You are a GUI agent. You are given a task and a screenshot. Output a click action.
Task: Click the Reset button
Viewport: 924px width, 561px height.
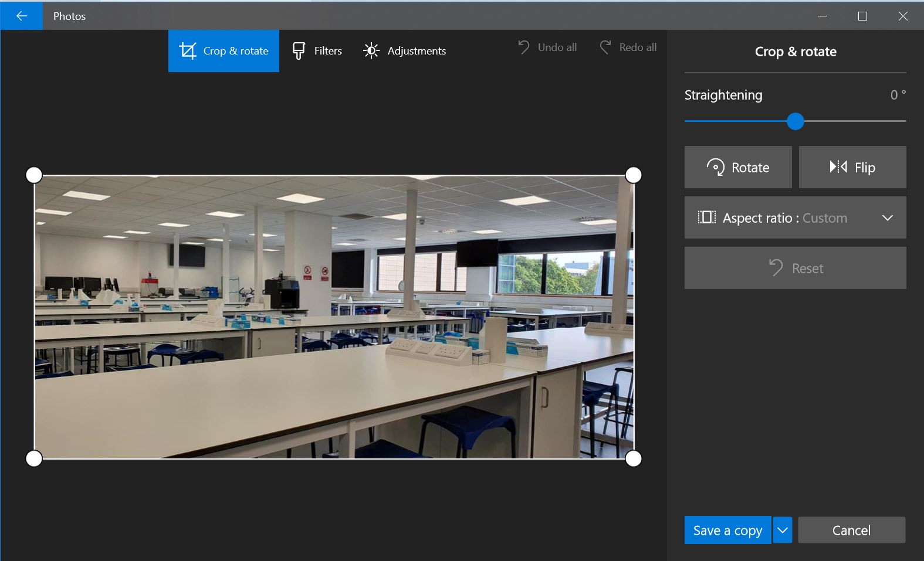795,268
